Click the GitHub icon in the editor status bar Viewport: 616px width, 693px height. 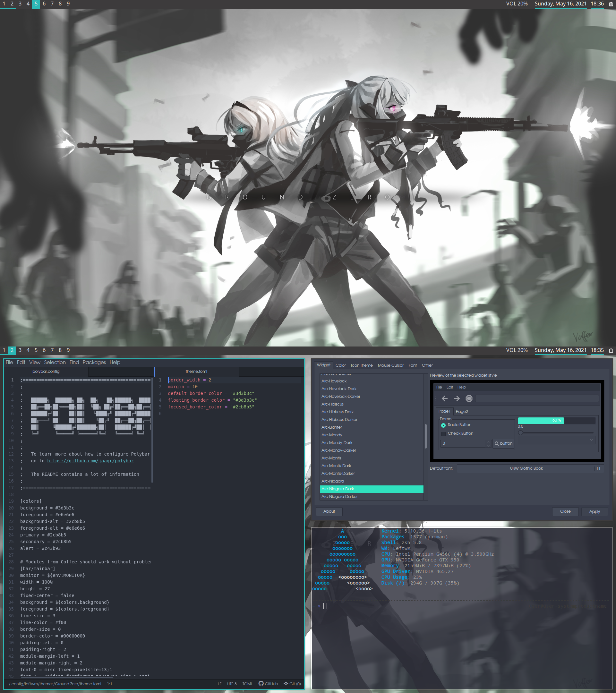261,683
